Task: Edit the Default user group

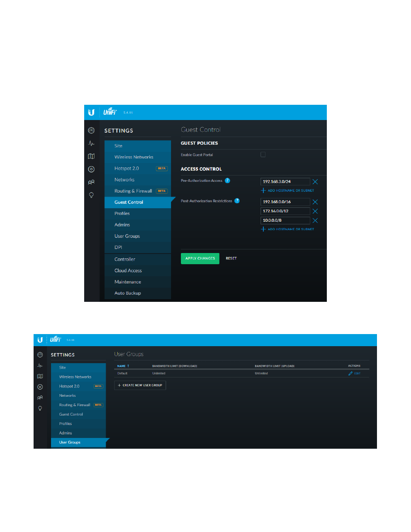Action: [x=354, y=373]
